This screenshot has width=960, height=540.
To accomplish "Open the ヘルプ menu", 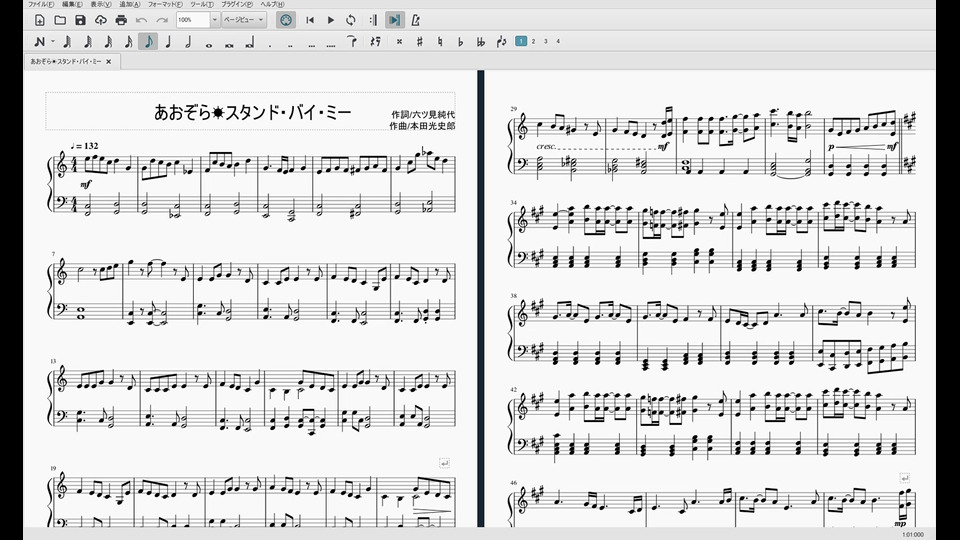I will (272, 4).
